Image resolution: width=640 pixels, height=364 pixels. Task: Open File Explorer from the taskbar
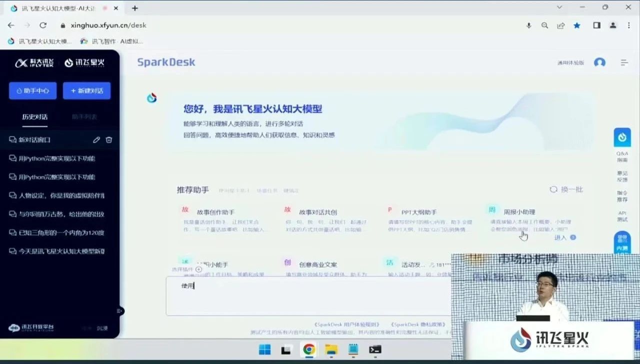coord(331,350)
